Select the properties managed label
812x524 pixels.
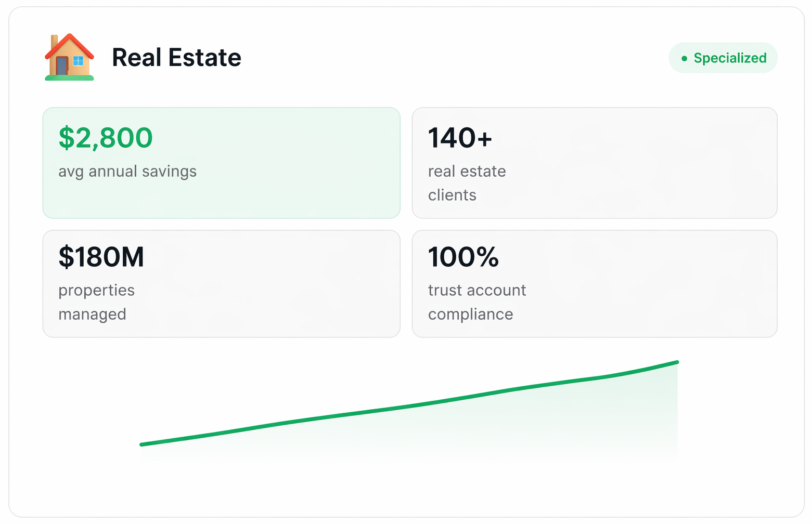(x=96, y=302)
